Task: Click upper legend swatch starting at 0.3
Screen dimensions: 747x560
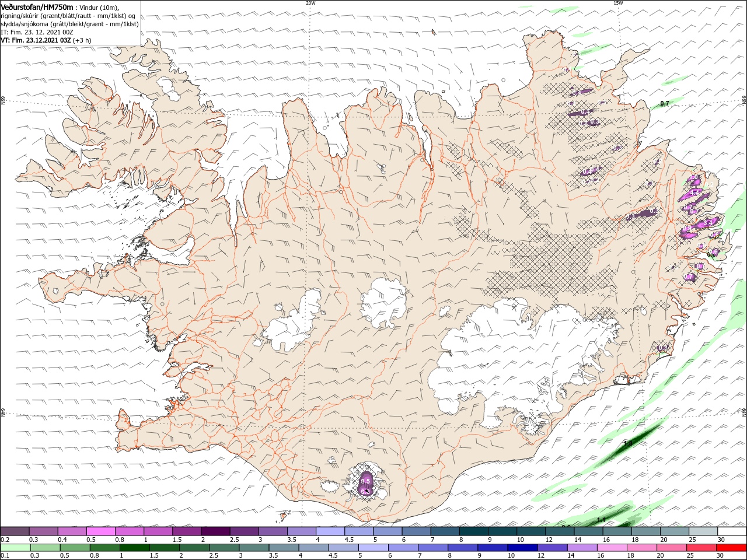Action: (x=44, y=531)
